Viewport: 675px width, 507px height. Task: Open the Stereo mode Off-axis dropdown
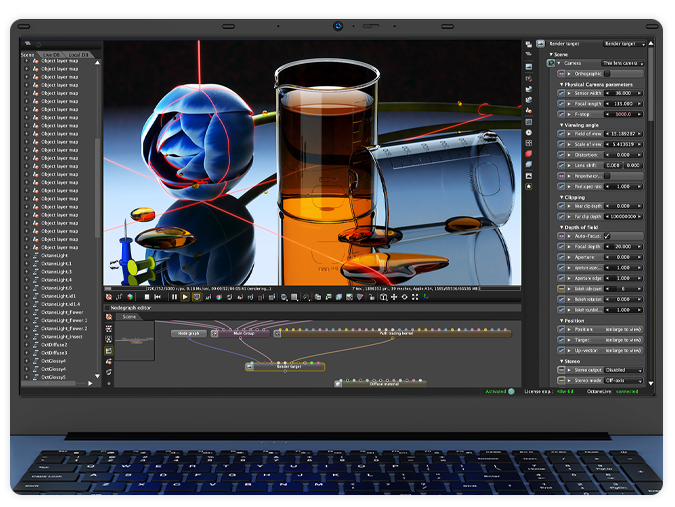coord(625,380)
